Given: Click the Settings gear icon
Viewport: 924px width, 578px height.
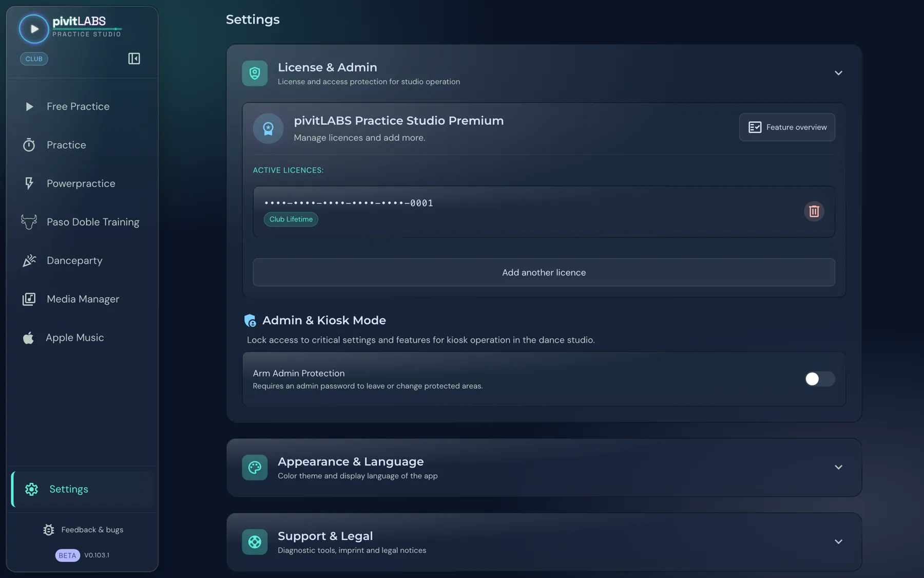Looking at the screenshot, I should click(x=31, y=489).
